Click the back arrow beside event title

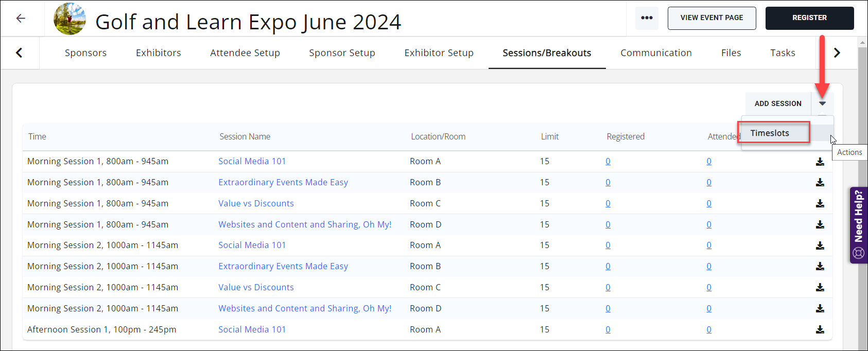pyautogui.click(x=21, y=19)
